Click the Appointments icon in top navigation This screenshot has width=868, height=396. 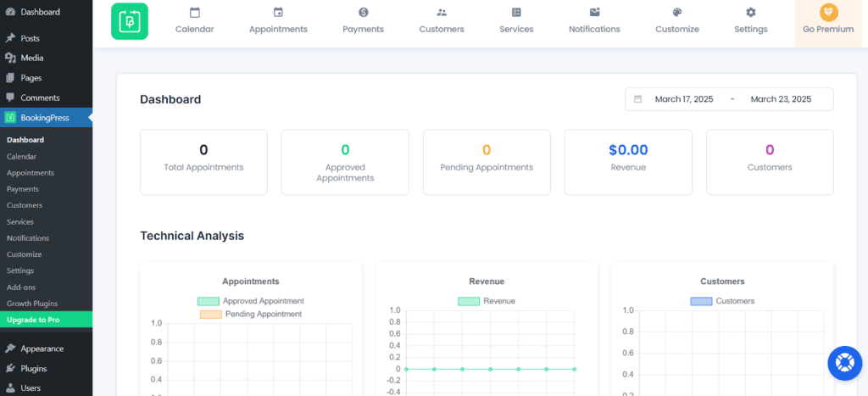(x=278, y=12)
